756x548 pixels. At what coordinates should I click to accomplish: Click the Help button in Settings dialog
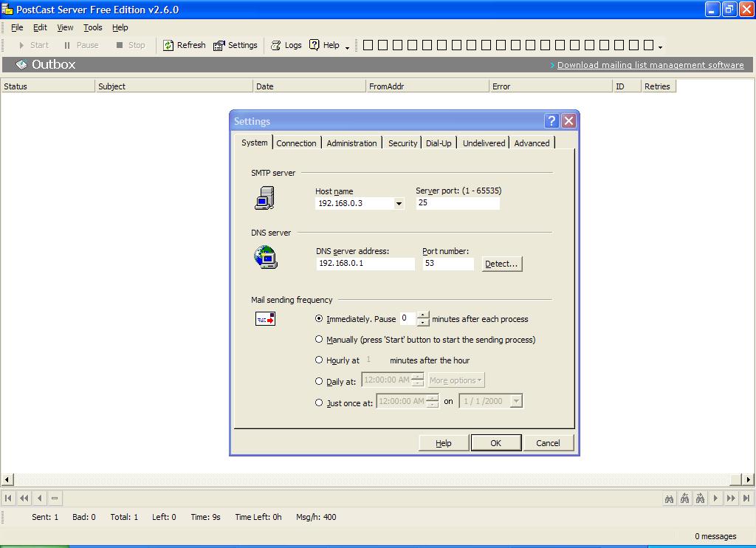tap(444, 443)
